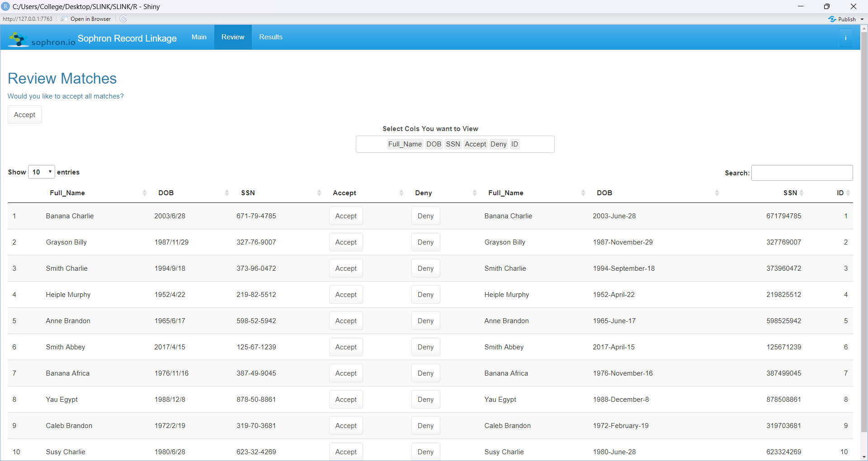Accept all matches with the Accept button

tap(24, 114)
